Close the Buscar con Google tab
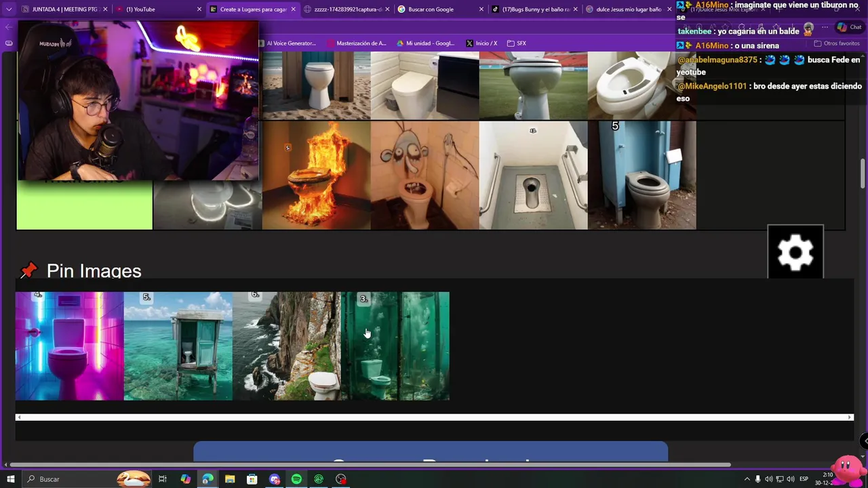This screenshot has width=868, height=488. click(x=481, y=9)
